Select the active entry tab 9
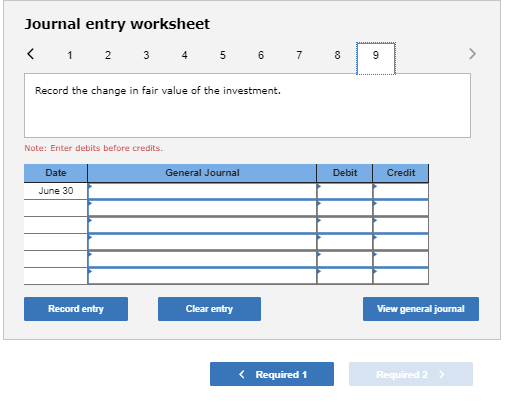Viewport: 518px width, 409px height. [x=376, y=58]
